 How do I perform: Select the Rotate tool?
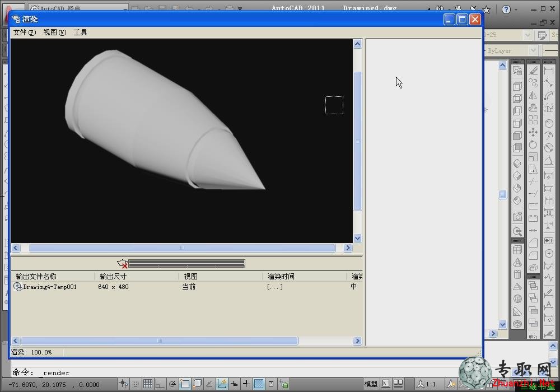(533, 144)
